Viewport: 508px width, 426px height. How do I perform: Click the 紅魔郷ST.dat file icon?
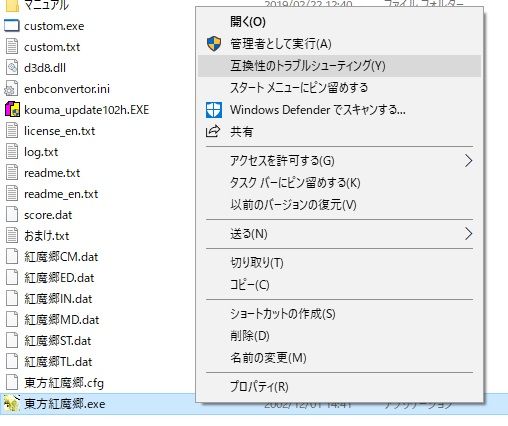(x=12, y=341)
